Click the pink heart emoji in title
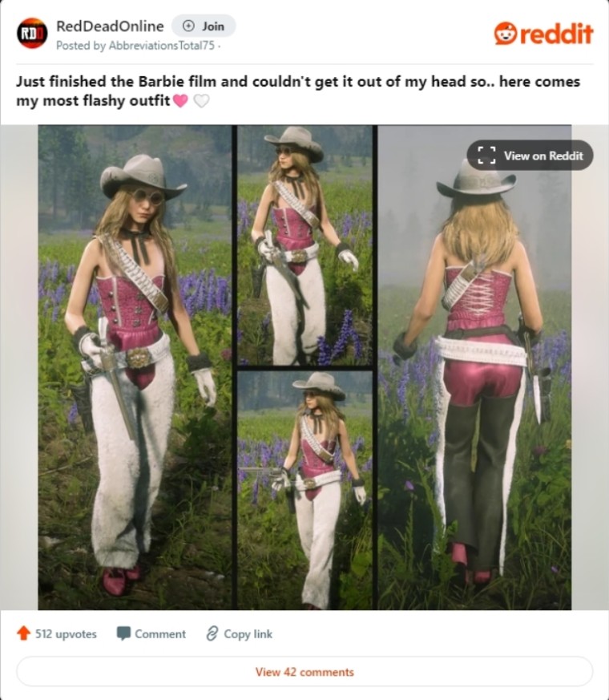This screenshot has height=700, width=609. pyautogui.click(x=180, y=101)
